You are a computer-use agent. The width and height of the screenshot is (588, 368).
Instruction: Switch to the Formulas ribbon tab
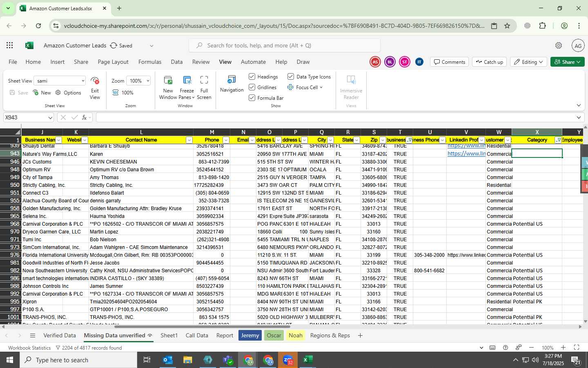(x=150, y=62)
